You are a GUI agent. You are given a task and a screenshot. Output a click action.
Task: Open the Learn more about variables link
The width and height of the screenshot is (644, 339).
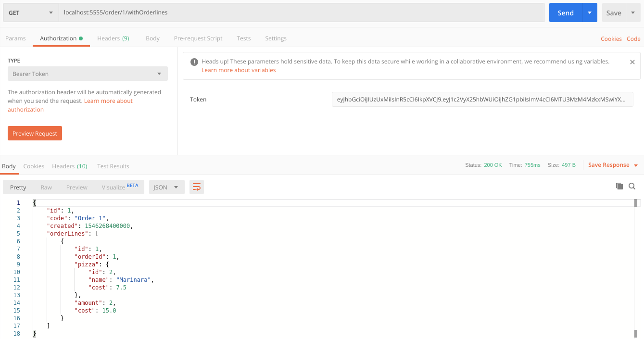pos(239,70)
